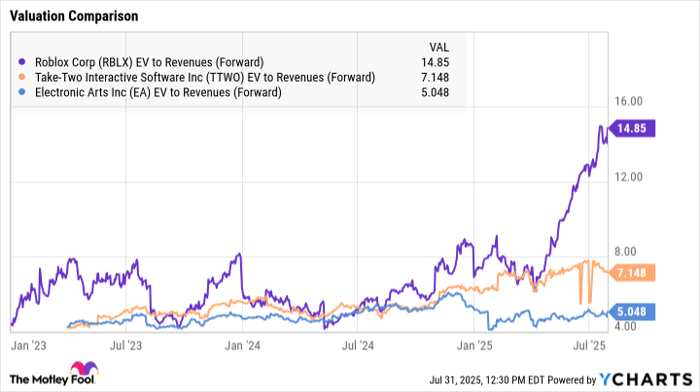Click the orange 7.148 end-of-line flag
Screen dimensions: 700x392
[632, 273]
